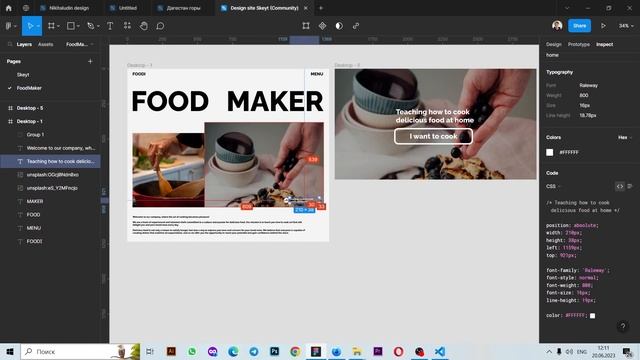Viewport: 640px width, 360px height.
Task: Click the Create link icon
Action: tap(356, 26)
